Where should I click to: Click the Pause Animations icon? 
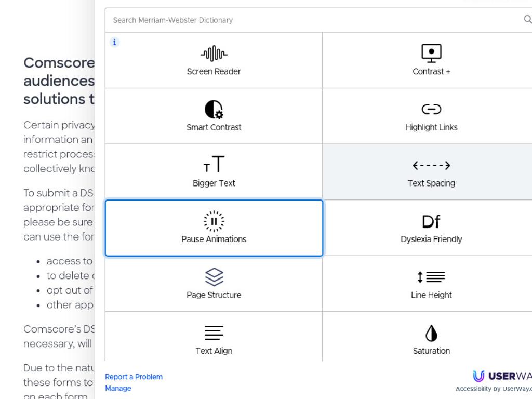click(x=214, y=221)
